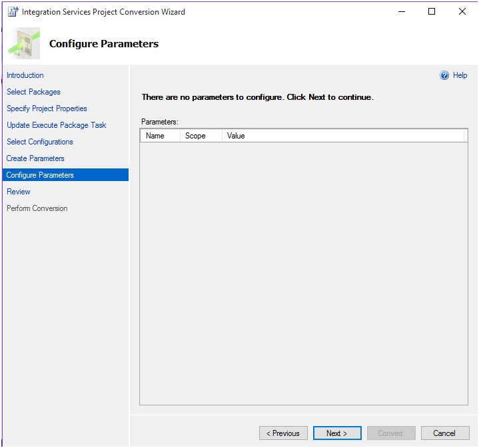Go back with the Previous button
This screenshot has height=448, width=479.
point(283,433)
